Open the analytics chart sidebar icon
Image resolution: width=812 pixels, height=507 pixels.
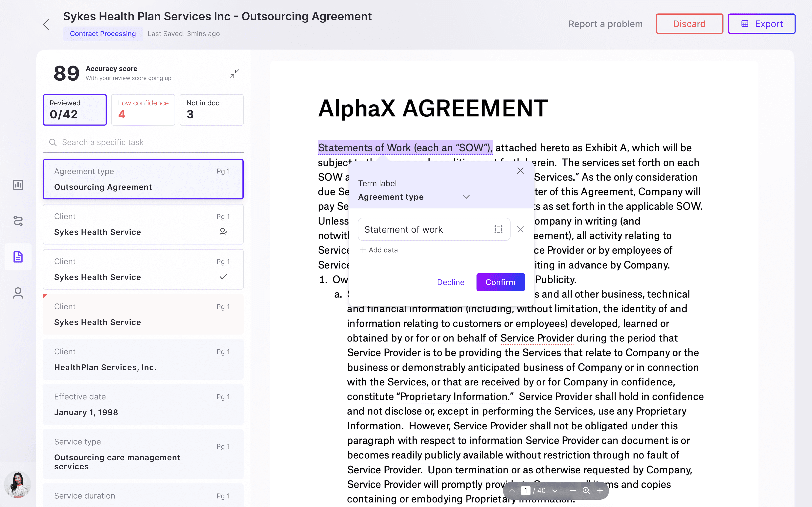pyautogui.click(x=18, y=185)
